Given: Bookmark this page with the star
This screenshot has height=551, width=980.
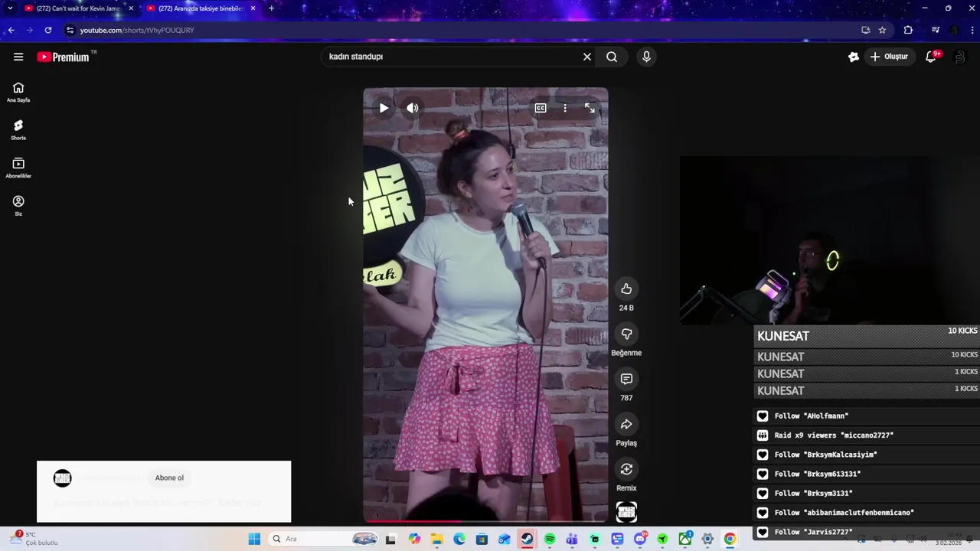Looking at the screenshot, I should 882,30.
